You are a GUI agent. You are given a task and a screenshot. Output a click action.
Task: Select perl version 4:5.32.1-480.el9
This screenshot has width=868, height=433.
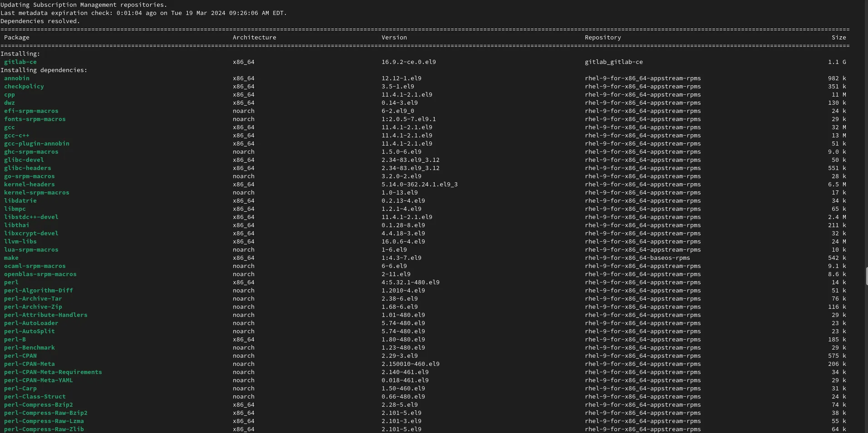pos(411,282)
